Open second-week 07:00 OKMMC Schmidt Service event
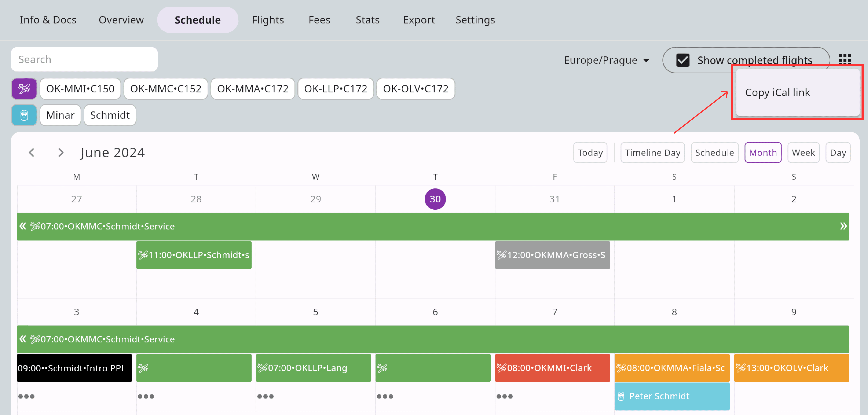This screenshot has height=415, width=868. click(433, 339)
